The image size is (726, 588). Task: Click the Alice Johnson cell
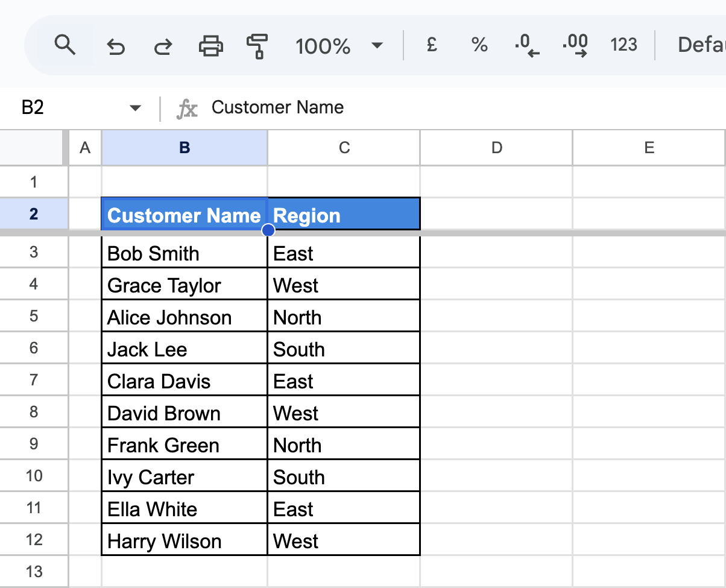pos(185,317)
